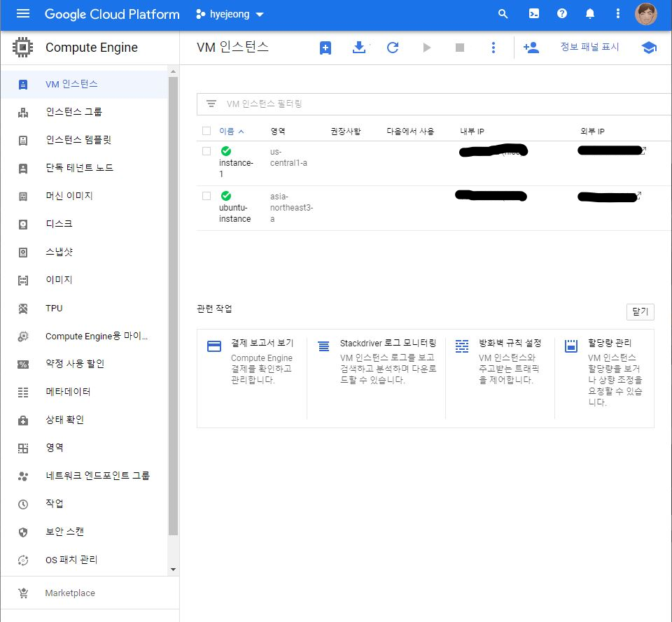Click ubuntu-instance external IP open icon

click(x=638, y=195)
